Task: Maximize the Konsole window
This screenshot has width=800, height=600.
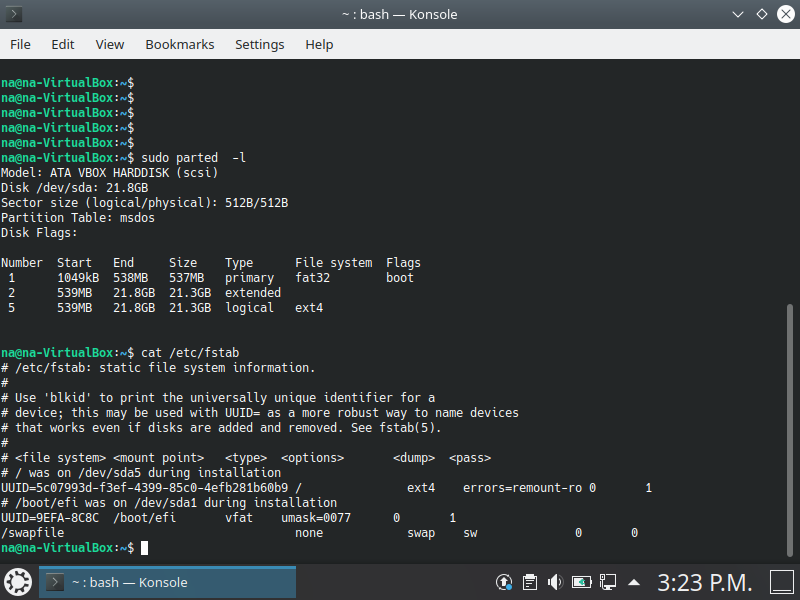Action: 761,15
